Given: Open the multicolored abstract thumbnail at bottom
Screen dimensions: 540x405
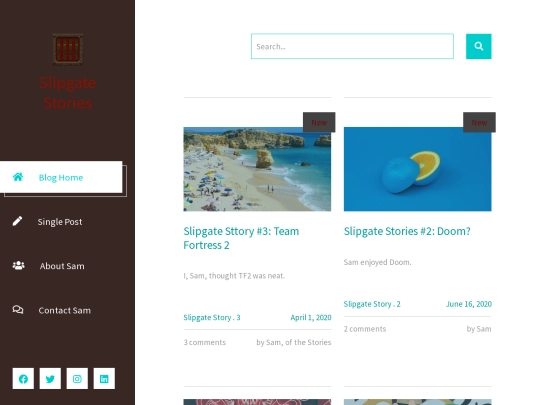Looking at the screenshot, I should pyautogui.click(x=417, y=402).
